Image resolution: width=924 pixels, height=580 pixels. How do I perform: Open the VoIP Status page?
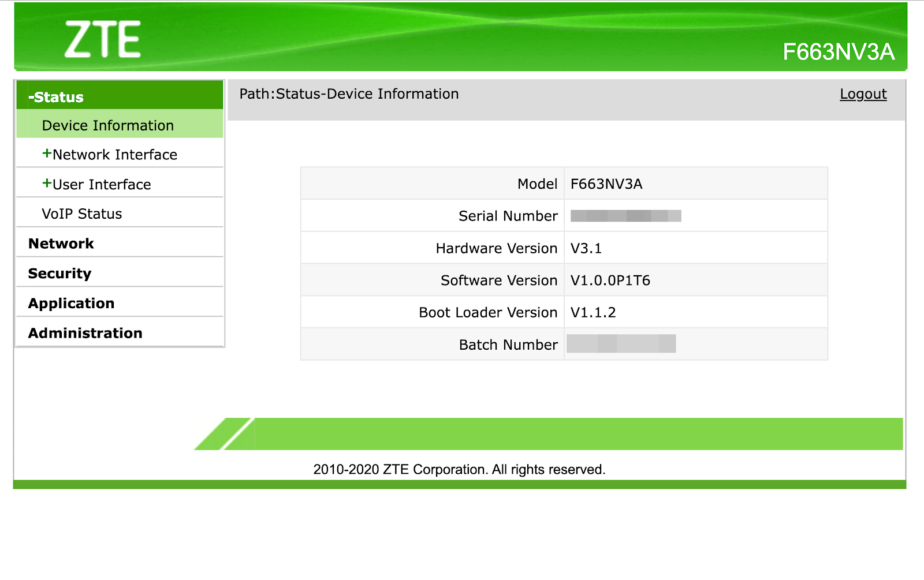point(82,214)
